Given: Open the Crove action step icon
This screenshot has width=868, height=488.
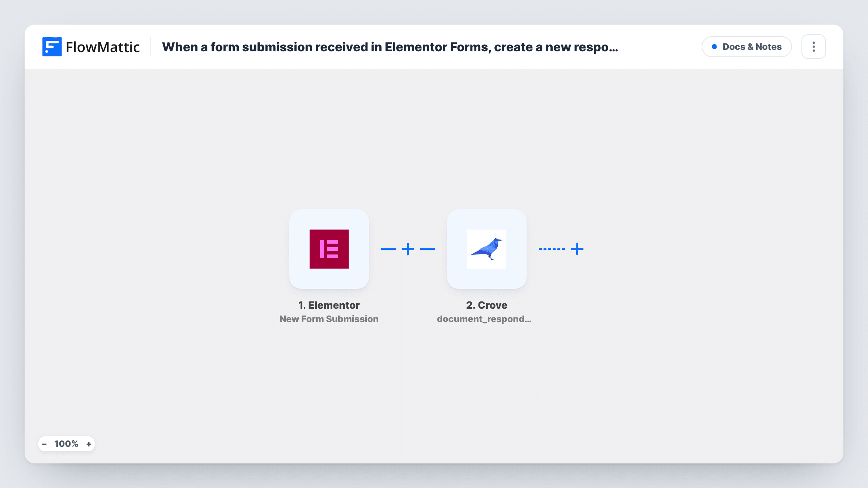Looking at the screenshot, I should pyautogui.click(x=487, y=249).
